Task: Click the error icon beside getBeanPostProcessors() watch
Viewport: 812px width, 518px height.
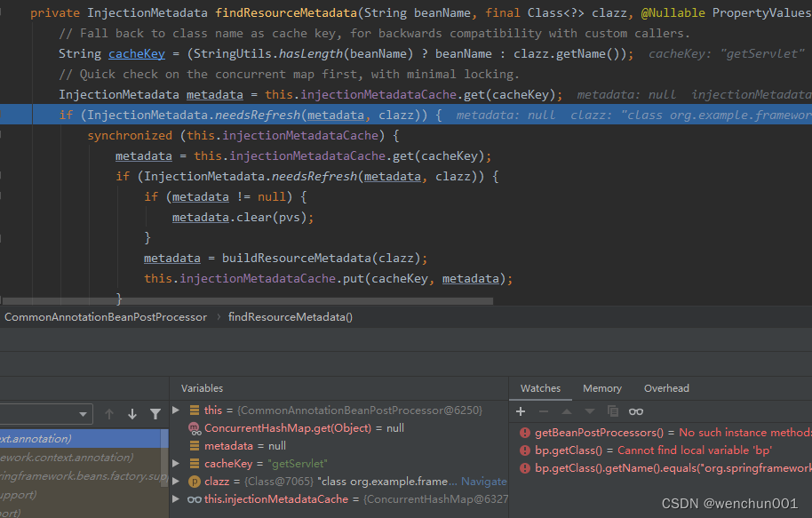Action: coord(524,434)
